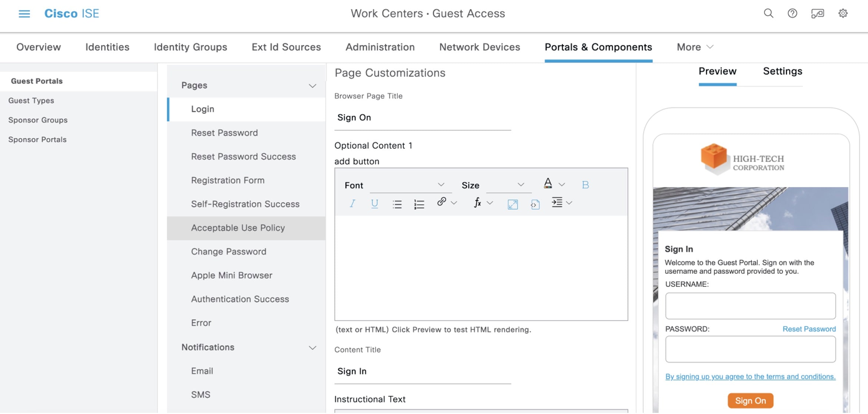Open the Font dropdown

(410, 185)
